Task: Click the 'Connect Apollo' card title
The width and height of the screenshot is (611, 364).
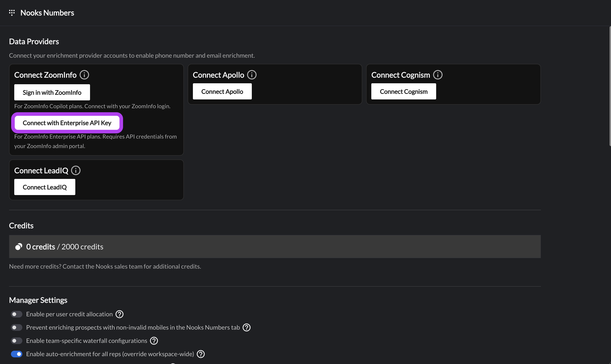Action: 219,75
